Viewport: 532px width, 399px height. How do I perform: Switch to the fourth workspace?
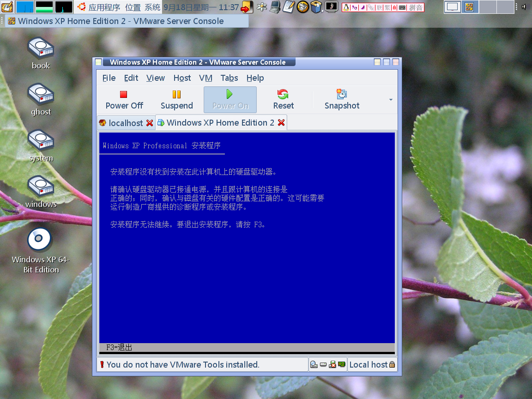click(505, 7)
